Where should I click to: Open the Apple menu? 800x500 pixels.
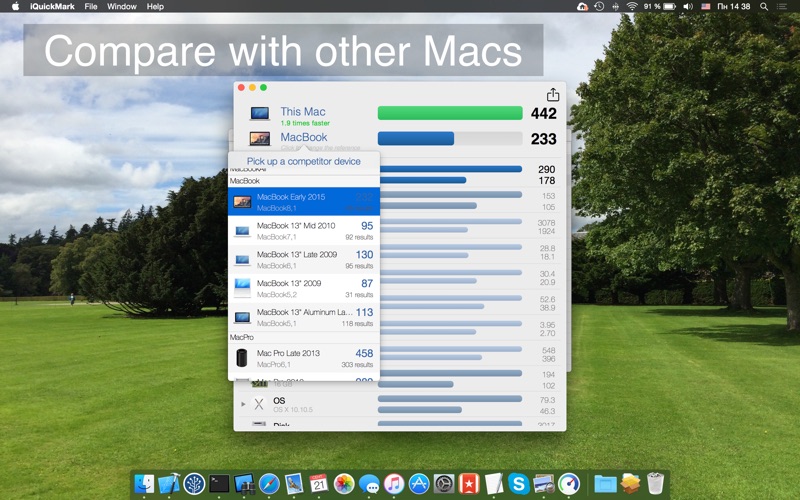pos(15,6)
